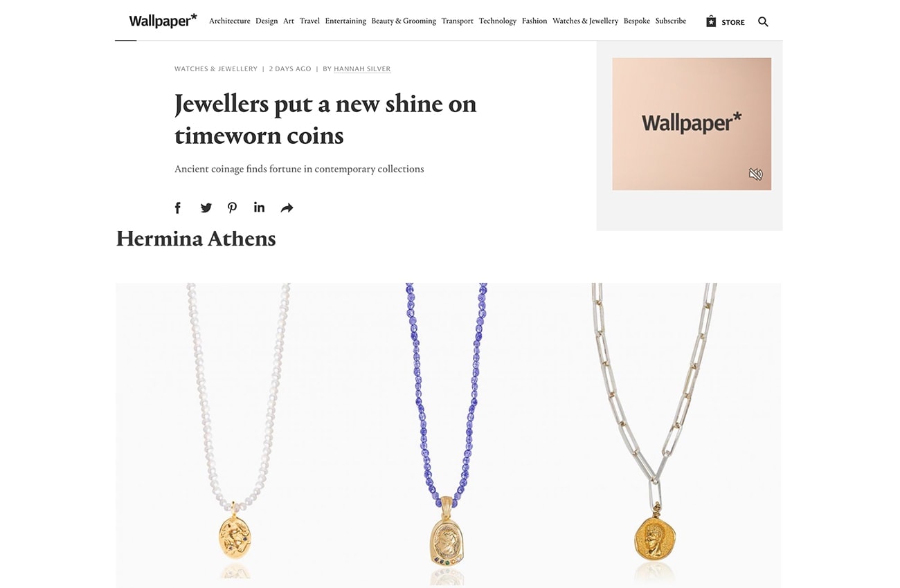Image resolution: width=900 pixels, height=588 pixels.
Task: Share article on LinkedIn
Action: 260,208
